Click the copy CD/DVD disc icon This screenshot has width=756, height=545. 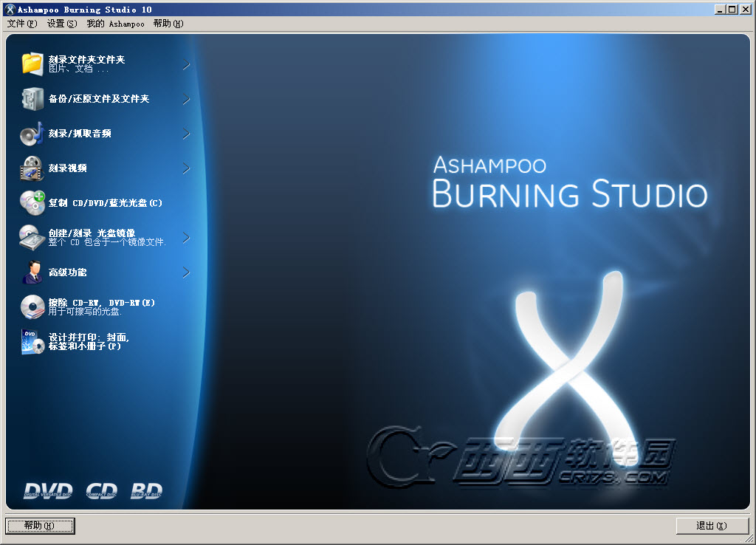pyautogui.click(x=32, y=202)
